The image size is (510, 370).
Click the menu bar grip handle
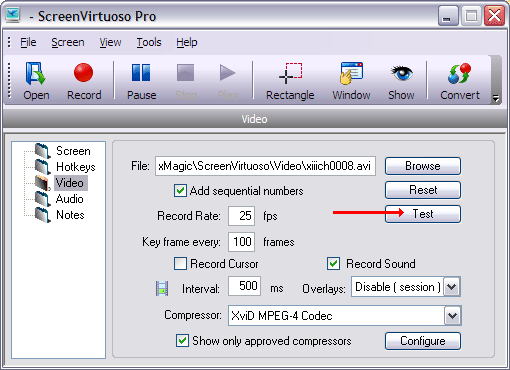[9, 42]
